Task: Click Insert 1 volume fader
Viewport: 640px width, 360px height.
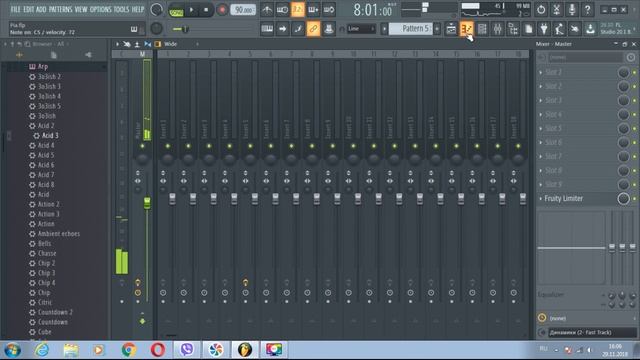Action: [x=172, y=199]
